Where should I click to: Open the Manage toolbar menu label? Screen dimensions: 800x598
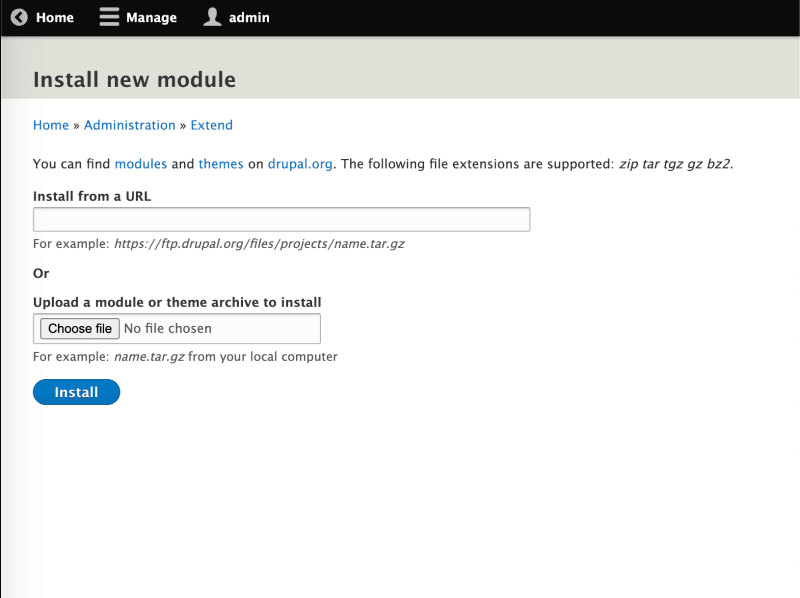(x=151, y=17)
